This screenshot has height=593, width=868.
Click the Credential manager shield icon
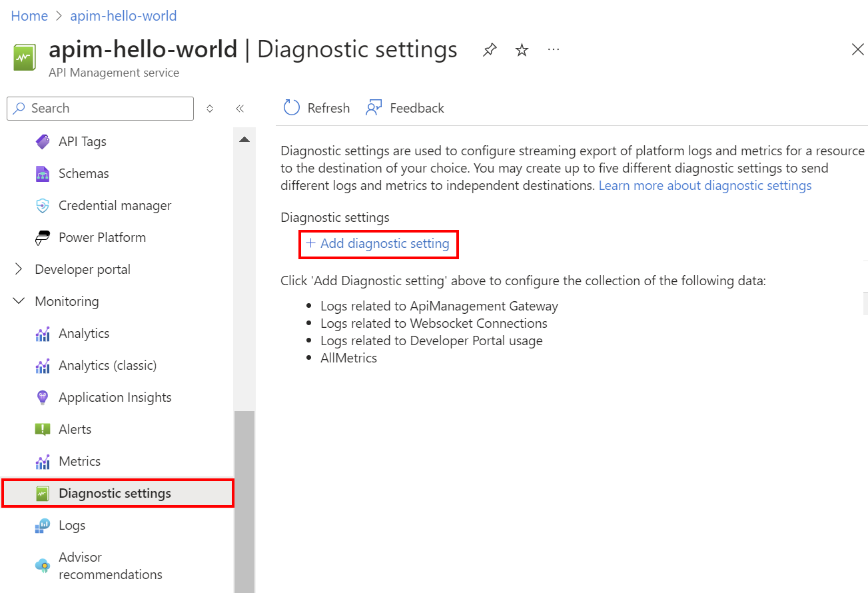[43, 205]
